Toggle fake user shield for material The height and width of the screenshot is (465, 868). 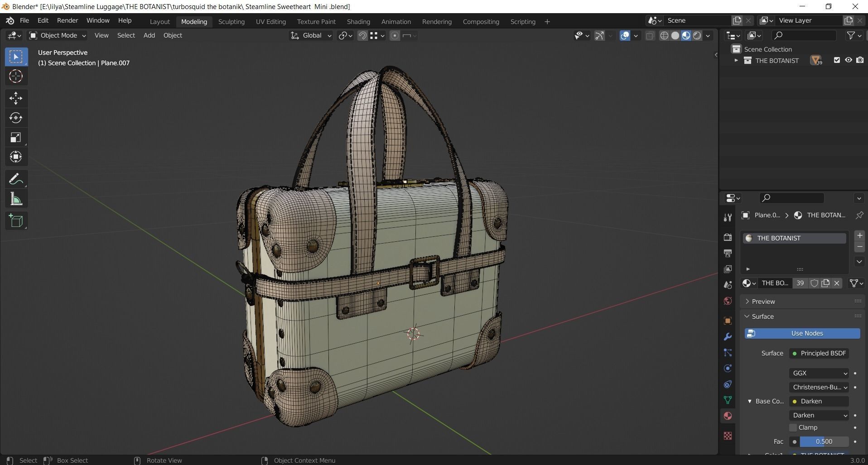(x=814, y=283)
